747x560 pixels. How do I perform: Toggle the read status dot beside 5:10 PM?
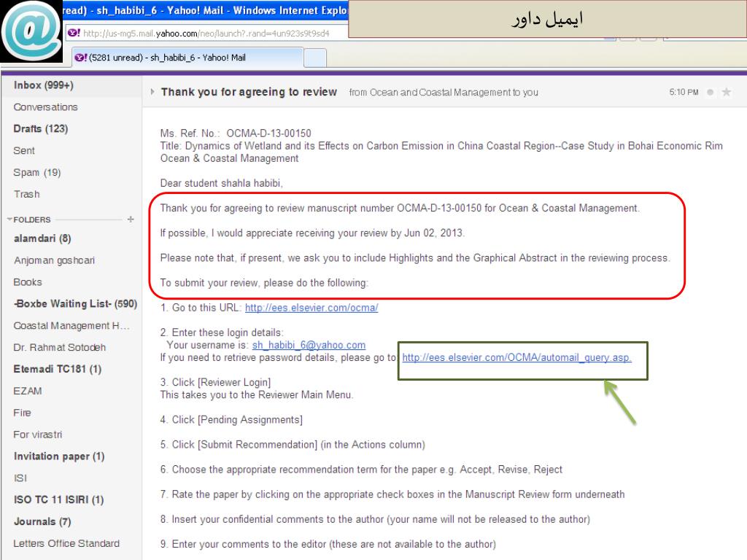pyautogui.click(x=711, y=93)
